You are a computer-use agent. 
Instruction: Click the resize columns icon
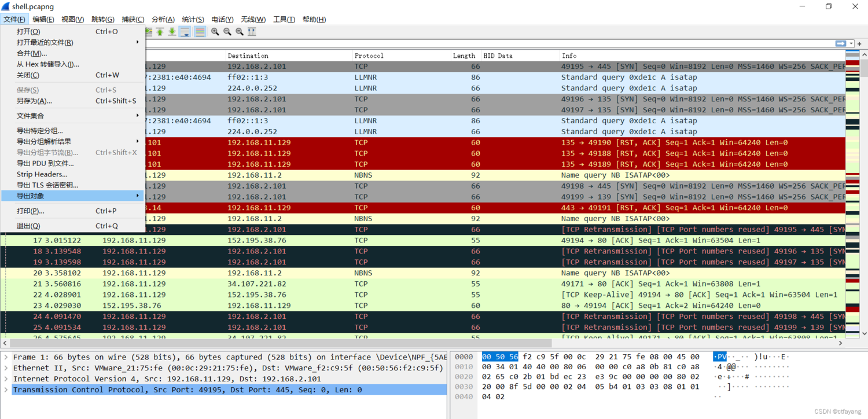(252, 32)
